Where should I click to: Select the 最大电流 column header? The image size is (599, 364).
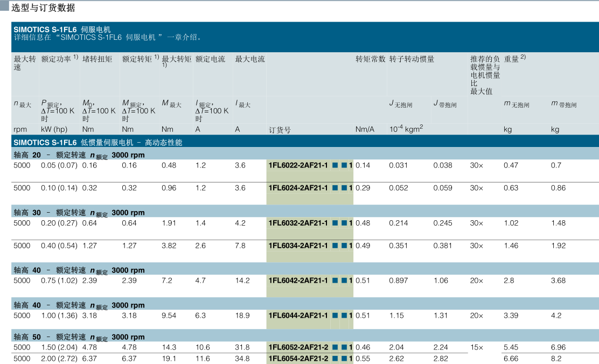250,59
